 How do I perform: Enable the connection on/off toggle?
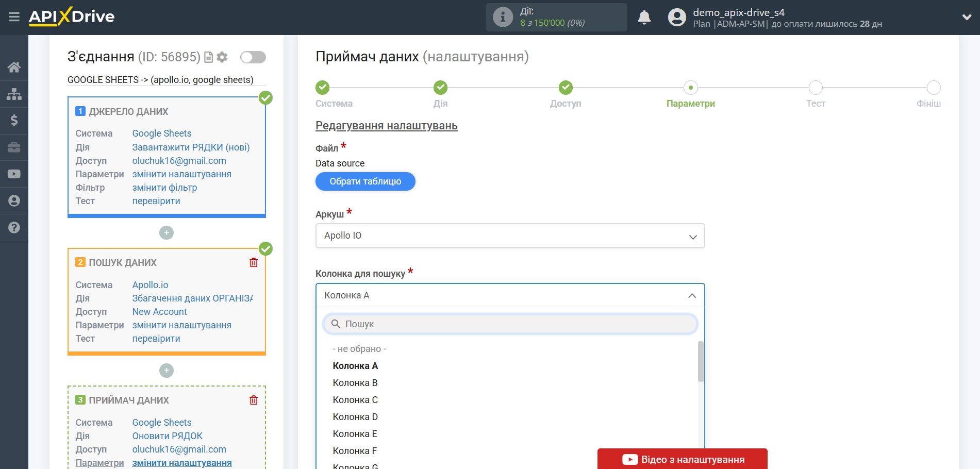click(x=252, y=57)
